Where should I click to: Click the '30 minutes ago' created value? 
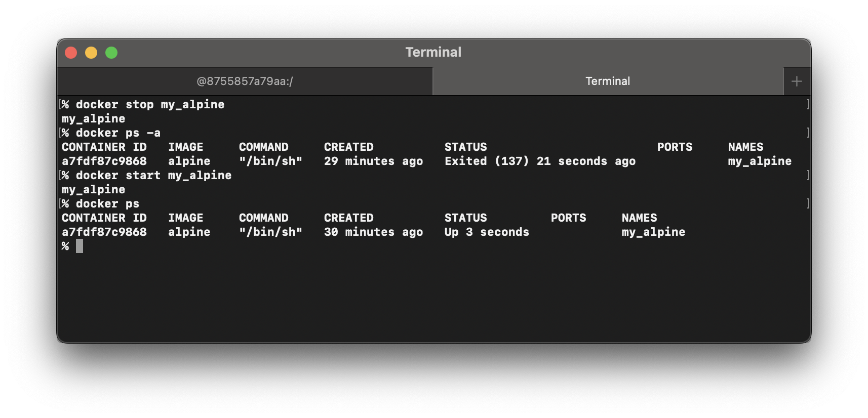[x=373, y=232]
